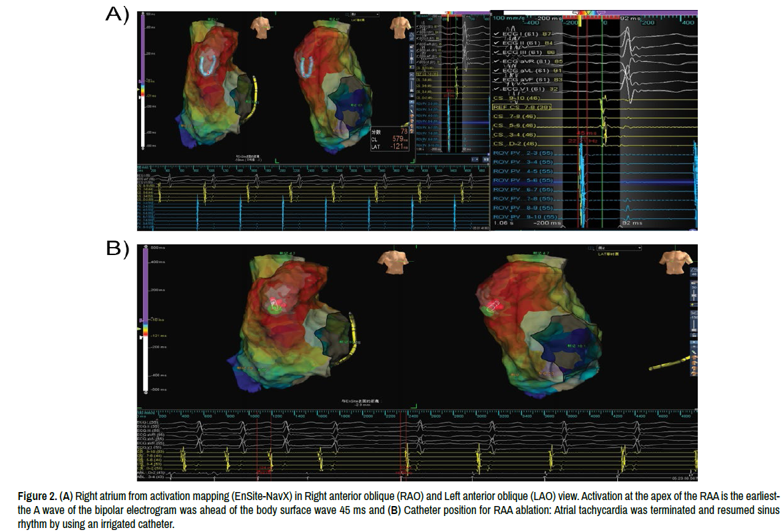Select the ROV PV 9-10 (55) trace label
Image resolution: width=783 pixels, height=532 pixels.
[525, 217]
